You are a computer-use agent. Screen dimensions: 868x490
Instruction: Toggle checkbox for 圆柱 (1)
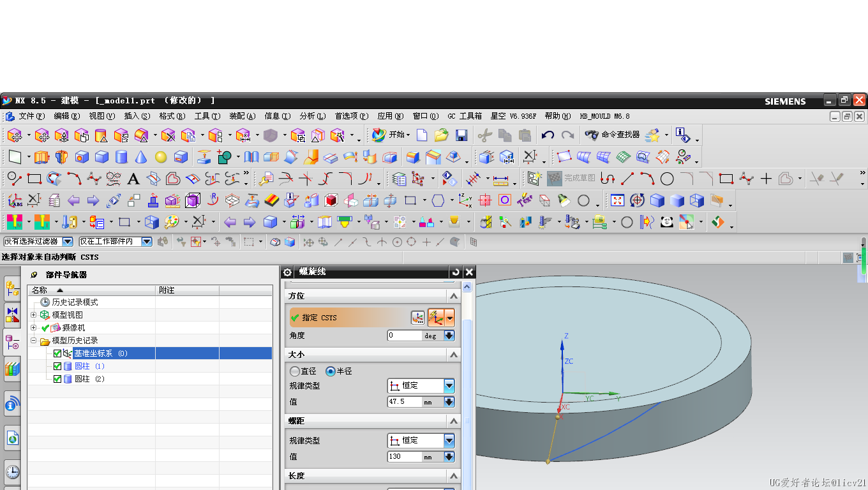[57, 366]
